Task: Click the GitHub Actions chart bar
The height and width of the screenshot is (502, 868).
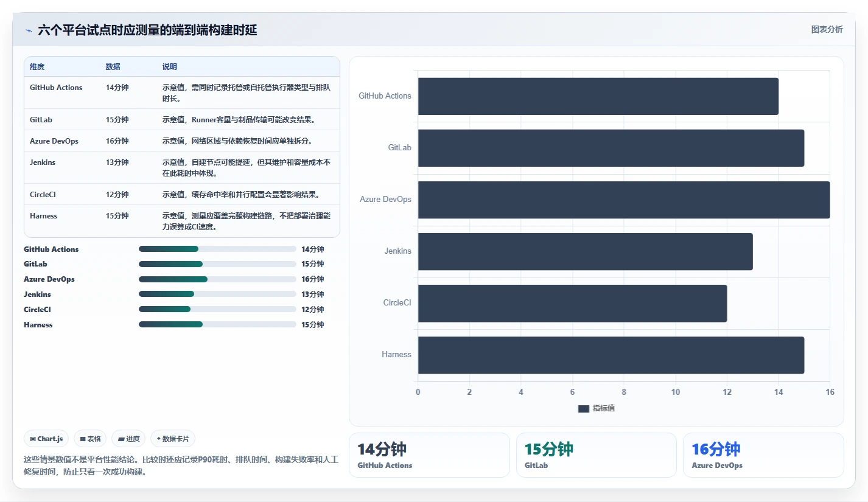Action: [598, 96]
